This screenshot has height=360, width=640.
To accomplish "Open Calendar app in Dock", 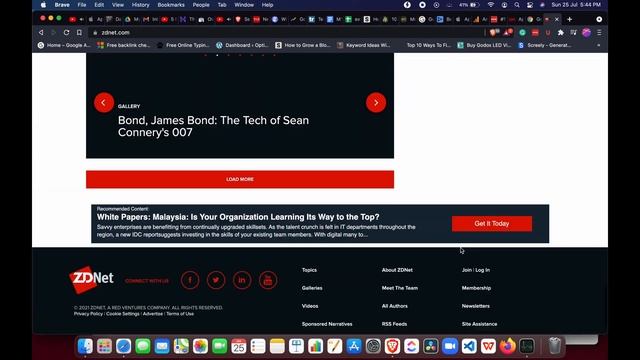I will point(239,346).
